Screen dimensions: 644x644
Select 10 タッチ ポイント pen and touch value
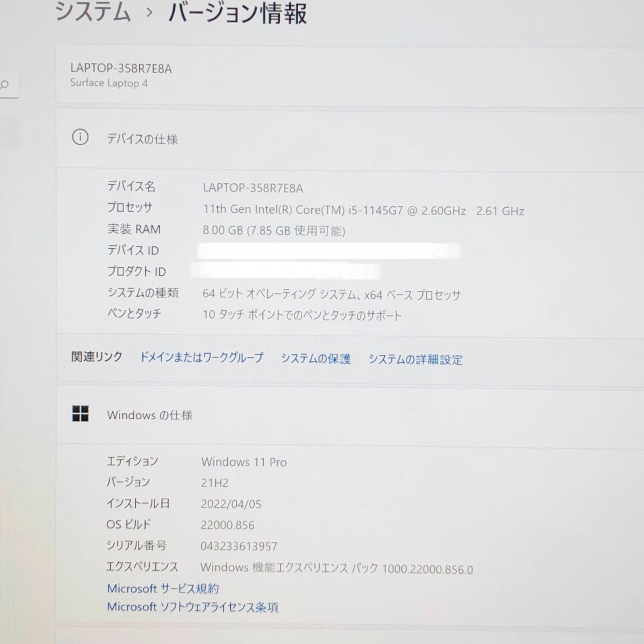pos(302,315)
